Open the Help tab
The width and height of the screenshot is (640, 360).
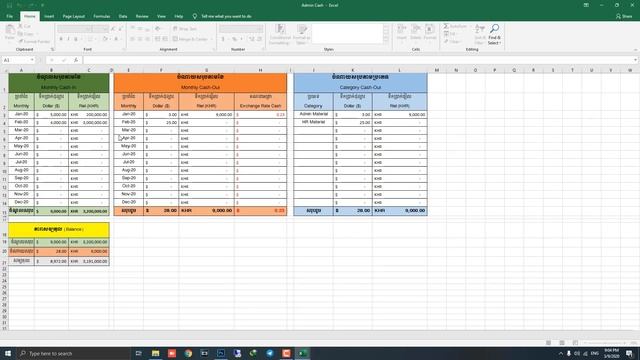click(179, 16)
